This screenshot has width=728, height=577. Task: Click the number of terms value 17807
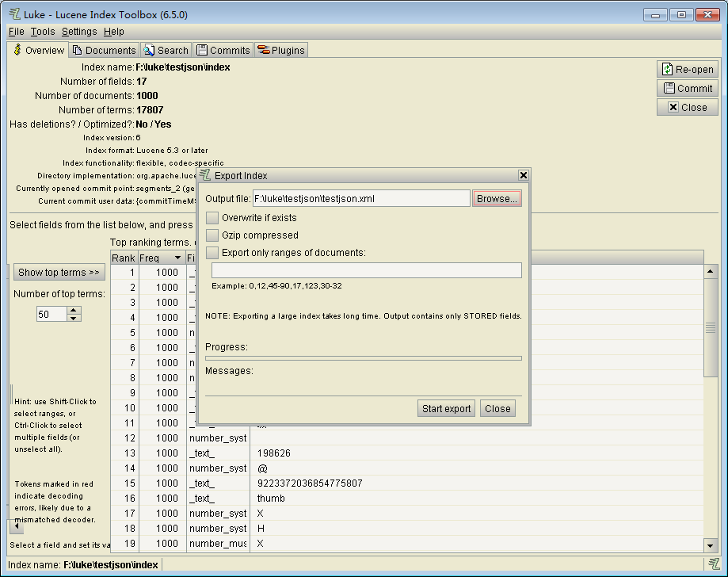coord(150,110)
